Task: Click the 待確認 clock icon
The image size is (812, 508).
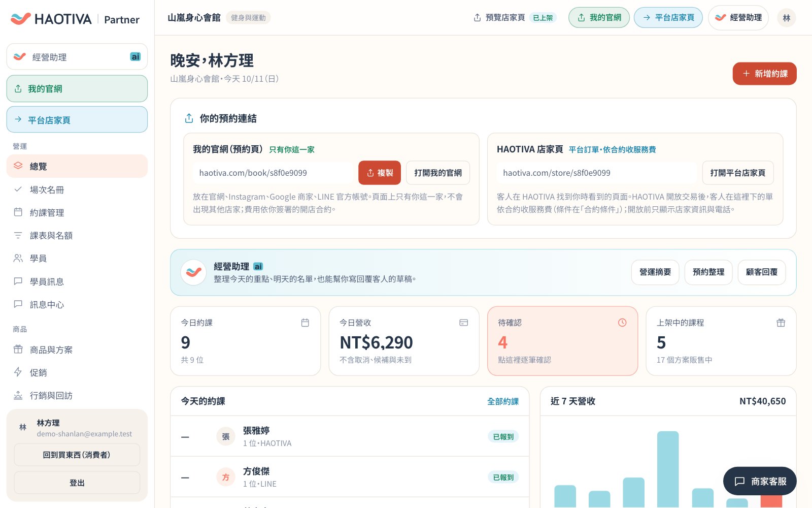Action: (622, 323)
